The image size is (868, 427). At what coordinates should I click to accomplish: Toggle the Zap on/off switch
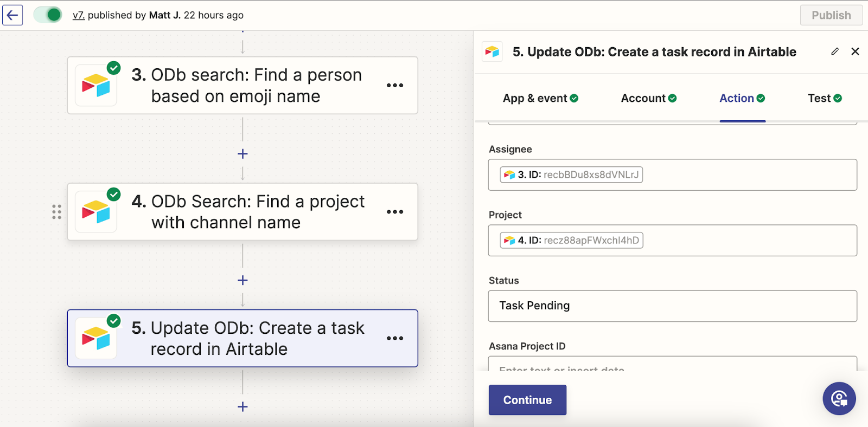pos(48,15)
